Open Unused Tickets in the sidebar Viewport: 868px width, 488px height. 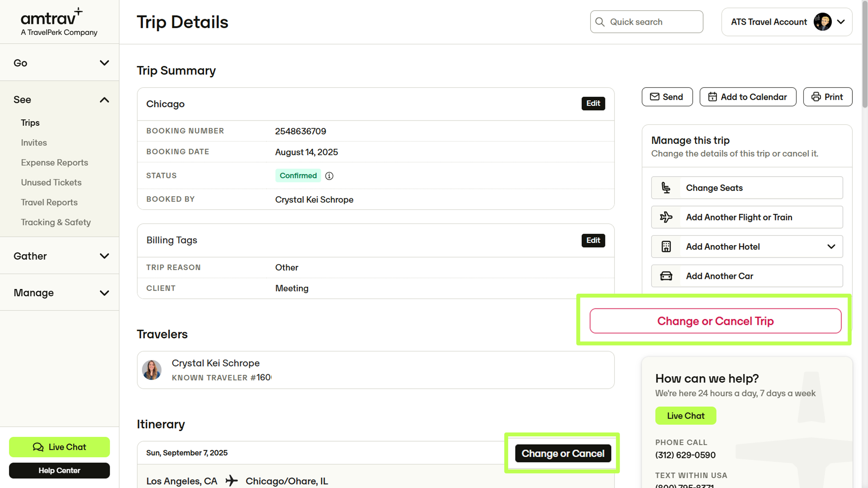[51, 183]
